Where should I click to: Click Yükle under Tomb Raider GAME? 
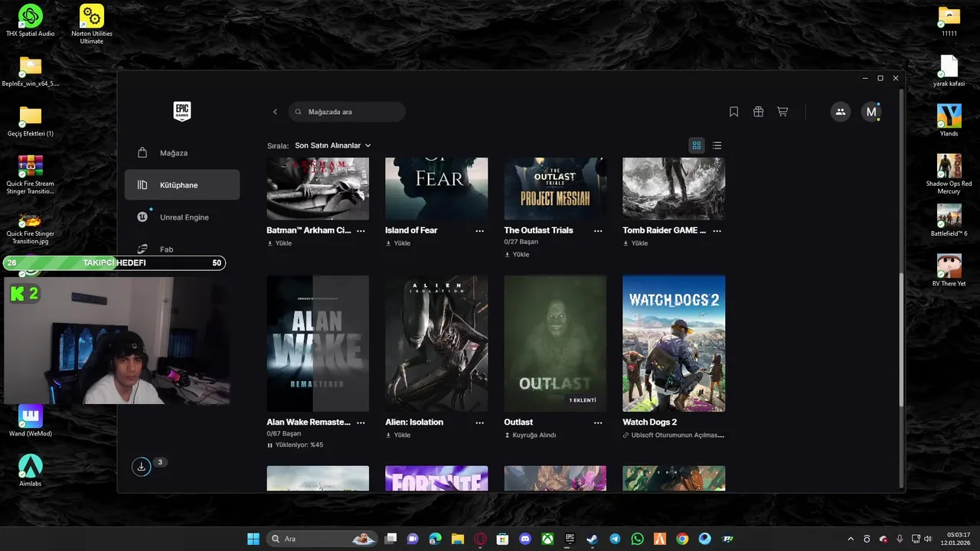635,243
